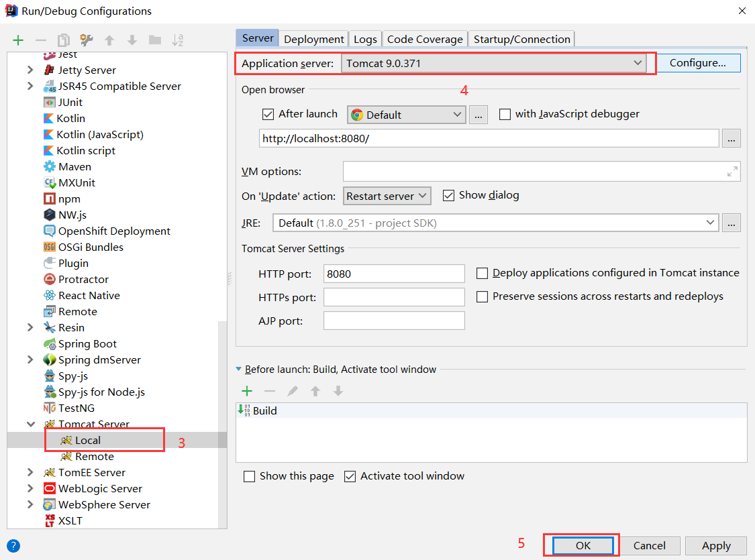Check Deploy applications configured in Tomcat instance
The image size is (755, 560).
tap(482, 273)
